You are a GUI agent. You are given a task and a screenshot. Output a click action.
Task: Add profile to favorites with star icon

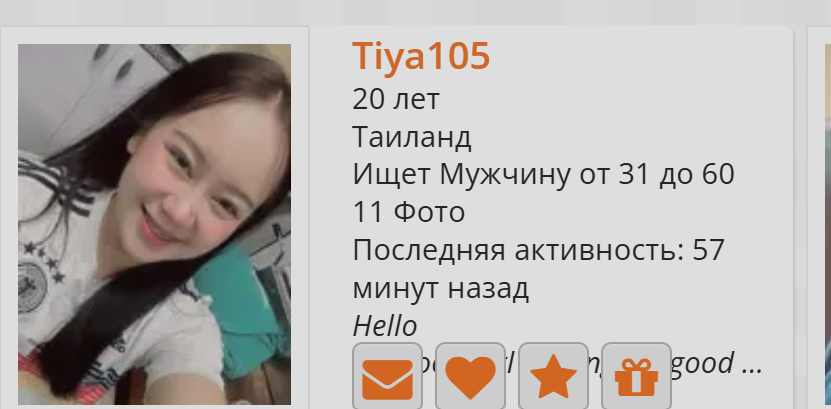click(553, 378)
